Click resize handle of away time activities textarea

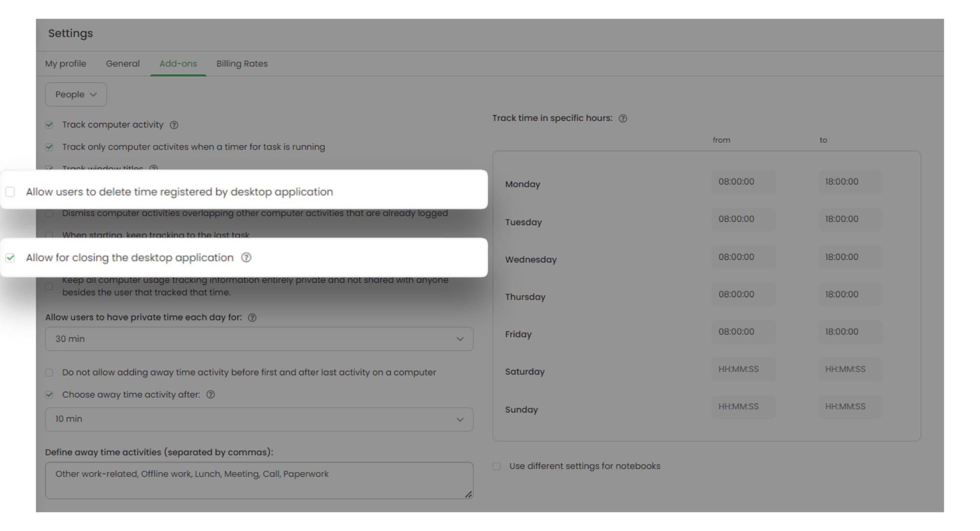pos(468,494)
